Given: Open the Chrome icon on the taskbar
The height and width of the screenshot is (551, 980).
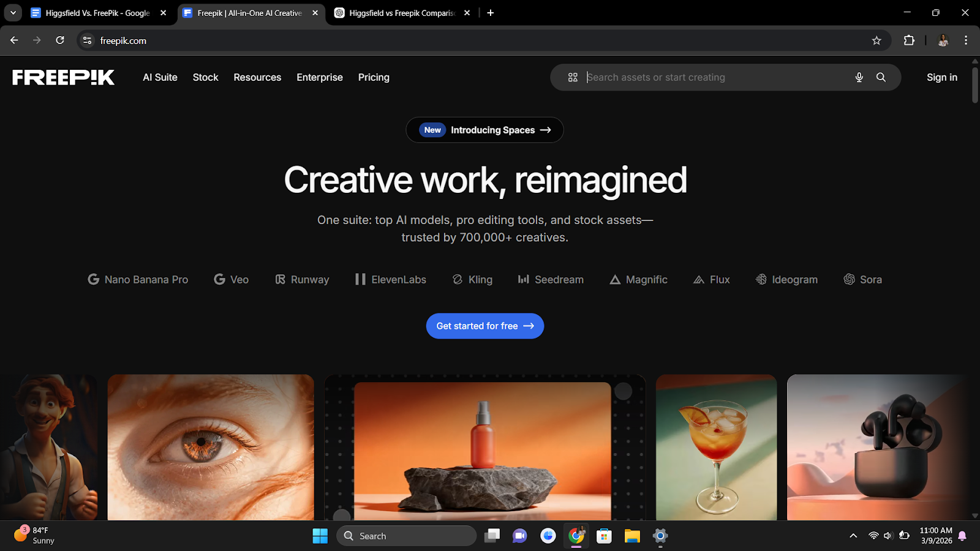Looking at the screenshot, I should [x=576, y=536].
